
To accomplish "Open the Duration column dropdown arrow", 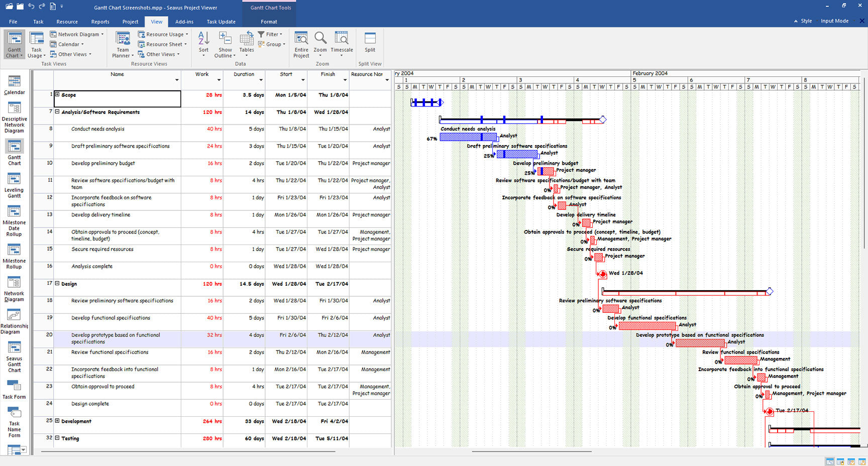I will (x=261, y=80).
